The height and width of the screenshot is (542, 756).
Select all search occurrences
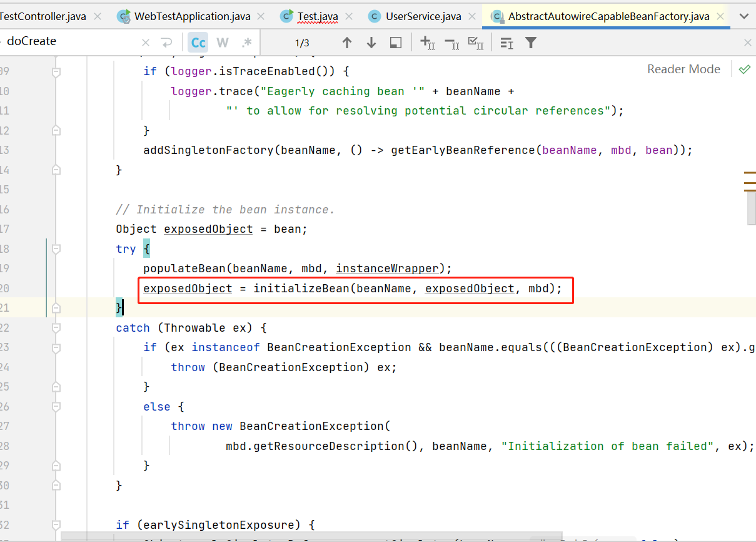pos(476,43)
